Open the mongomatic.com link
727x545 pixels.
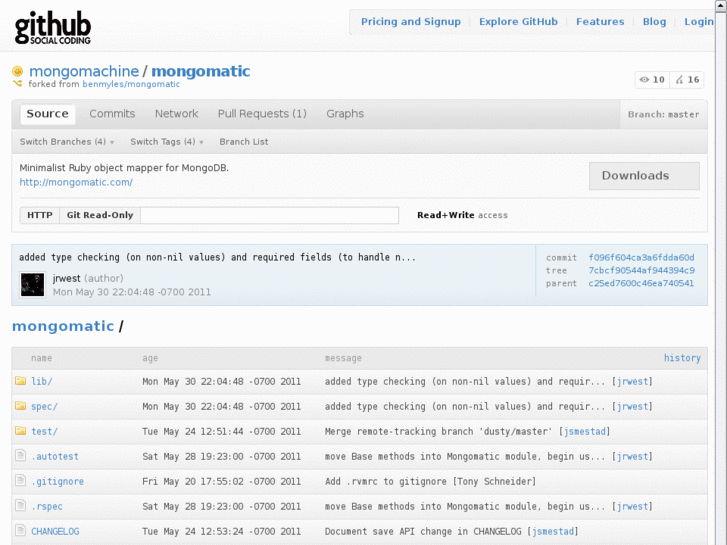[x=76, y=182]
